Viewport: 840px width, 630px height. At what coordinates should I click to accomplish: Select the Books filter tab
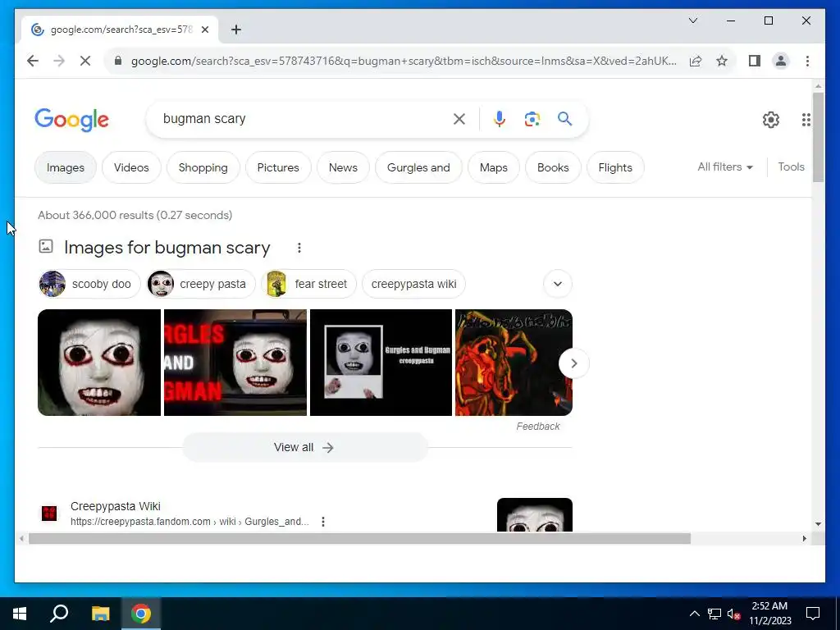coord(553,167)
